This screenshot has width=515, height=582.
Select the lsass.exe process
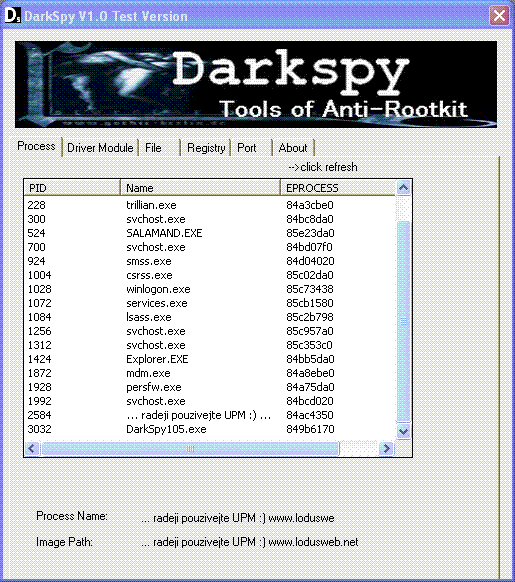click(209, 317)
